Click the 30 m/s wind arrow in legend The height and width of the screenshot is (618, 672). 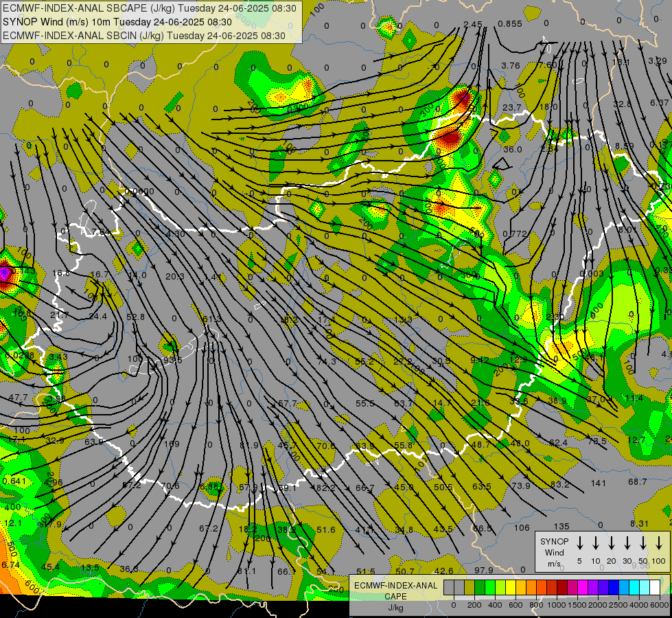(627, 543)
